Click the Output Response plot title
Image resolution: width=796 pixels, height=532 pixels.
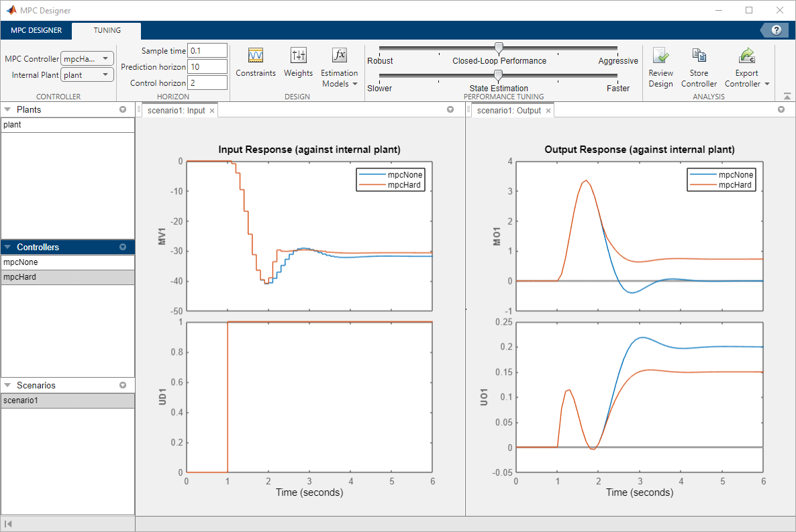639,150
